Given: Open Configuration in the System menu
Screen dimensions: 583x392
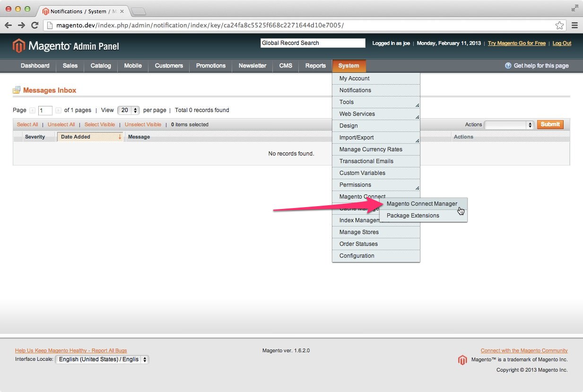Looking at the screenshot, I should click(x=357, y=256).
